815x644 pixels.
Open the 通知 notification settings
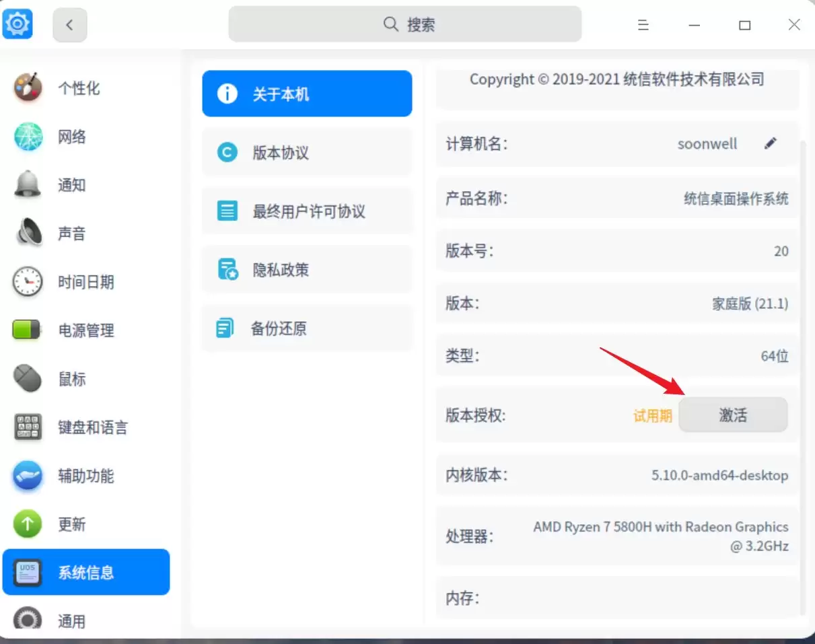pos(72,185)
